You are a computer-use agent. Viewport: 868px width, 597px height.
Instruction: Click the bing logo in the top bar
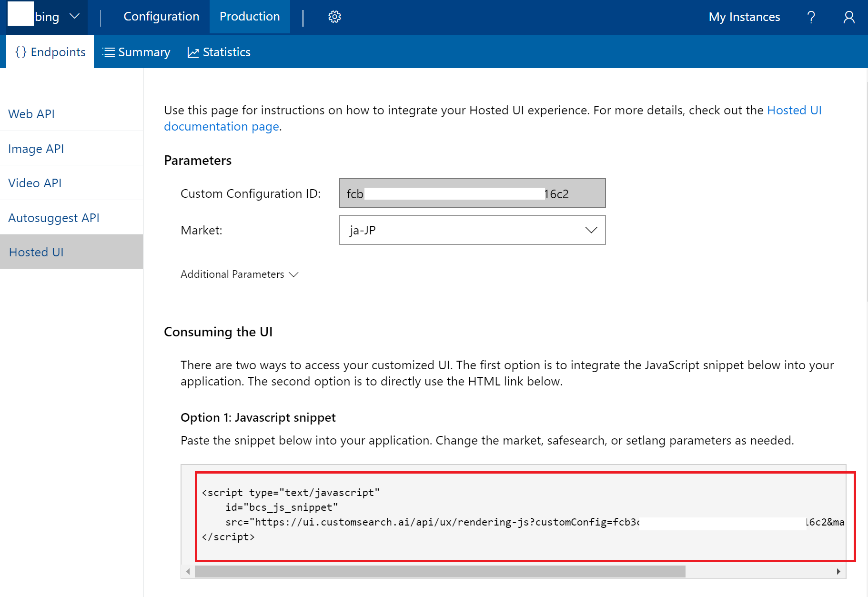[47, 16]
